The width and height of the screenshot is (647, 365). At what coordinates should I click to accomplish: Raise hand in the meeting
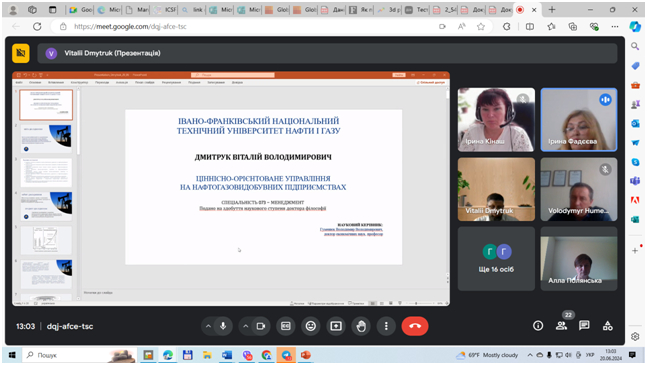(361, 326)
